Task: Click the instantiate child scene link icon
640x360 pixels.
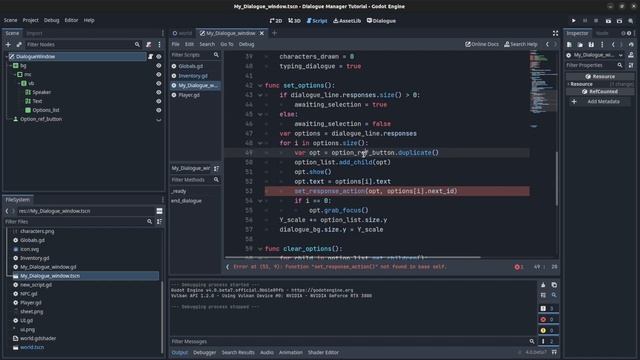Action: coord(19,44)
